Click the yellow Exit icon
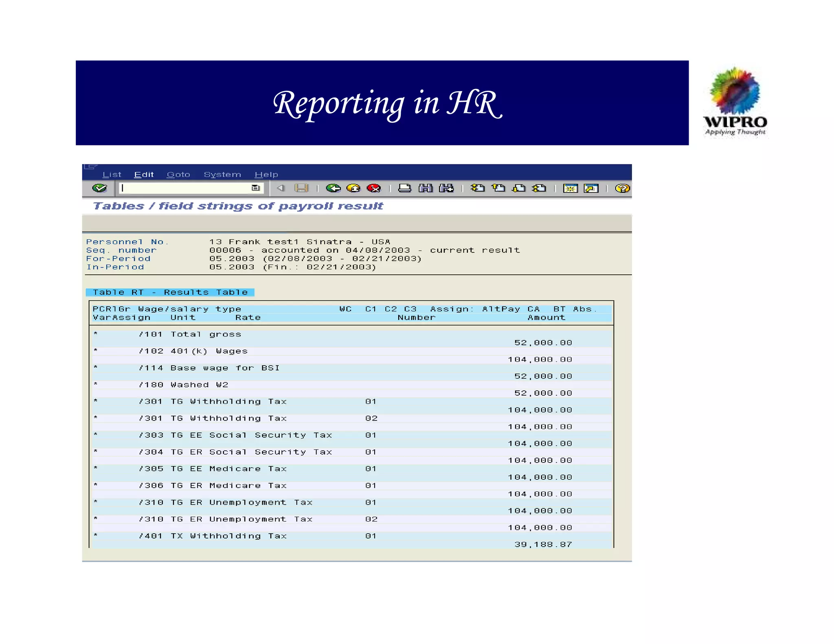 pos(353,188)
